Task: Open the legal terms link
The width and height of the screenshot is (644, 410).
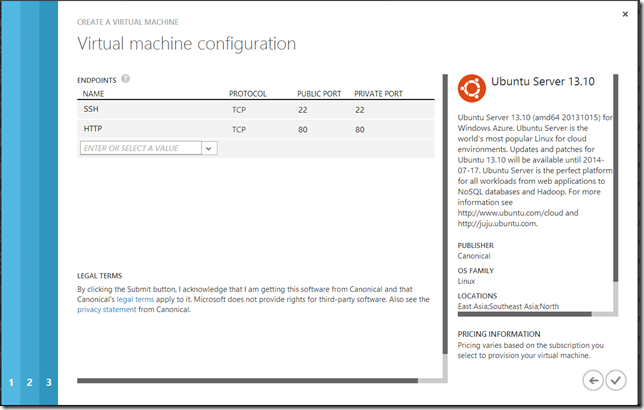Action: [135, 299]
